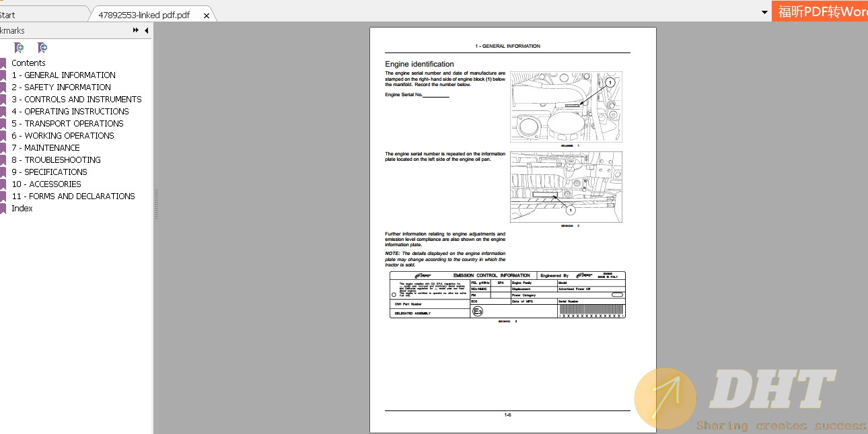Open 11 - FORMS AND DECLARATIONS bookmark
Viewport: 868px width, 434px height.
73,196
